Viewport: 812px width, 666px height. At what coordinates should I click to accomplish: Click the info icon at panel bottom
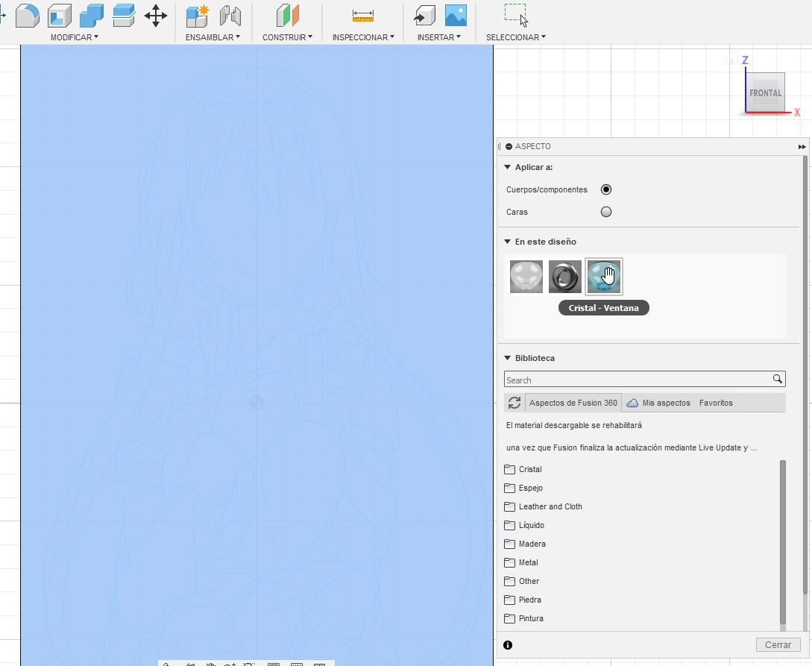pyautogui.click(x=508, y=645)
